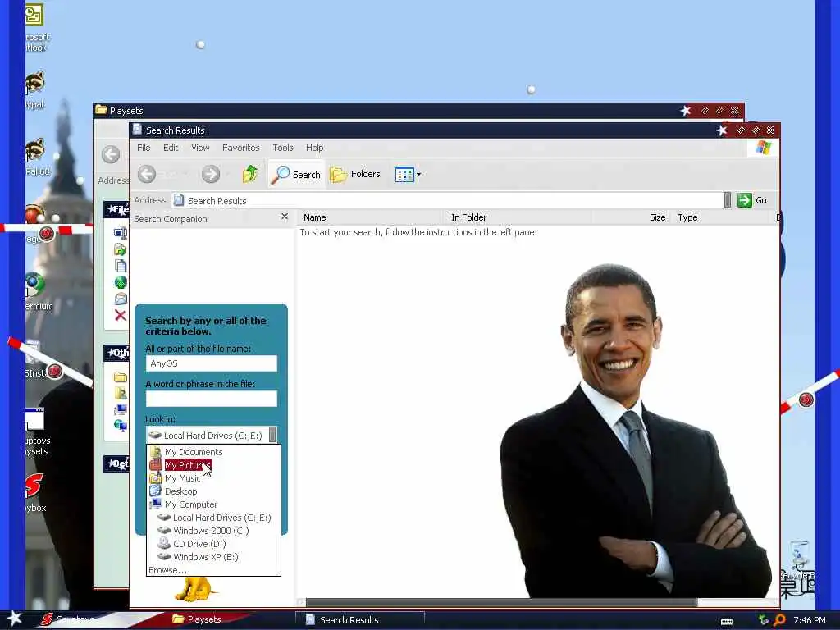Click the Sandboxie red S desktop icon
The image size is (840, 630).
click(33, 485)
